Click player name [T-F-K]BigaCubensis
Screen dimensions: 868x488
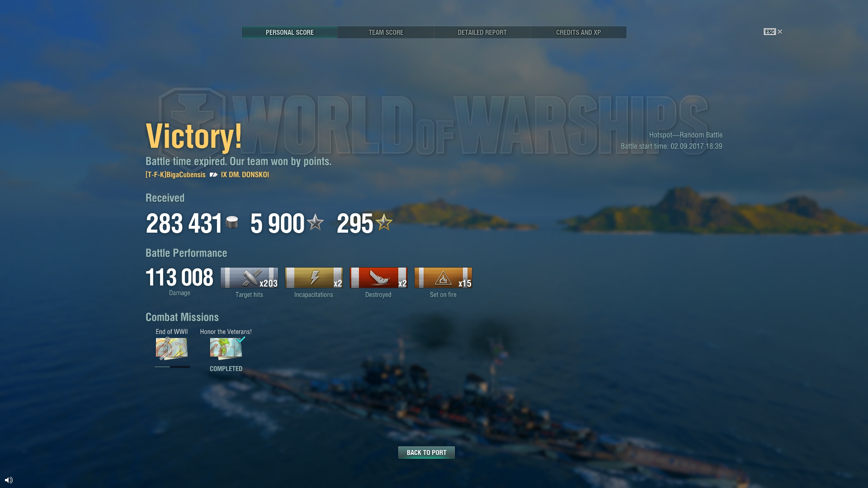175,175
